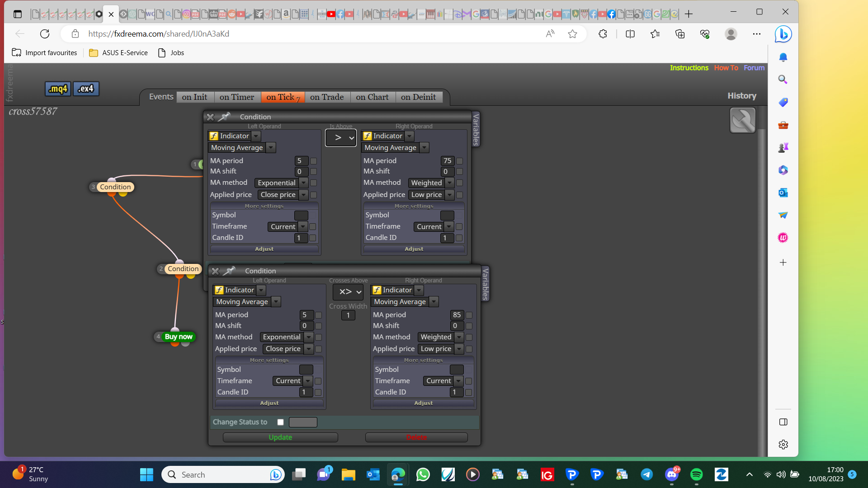Viewport: 868px width, 488px height.
Task: Tick checkbox beside lower right Timeframe
Action: coord(468,381)
